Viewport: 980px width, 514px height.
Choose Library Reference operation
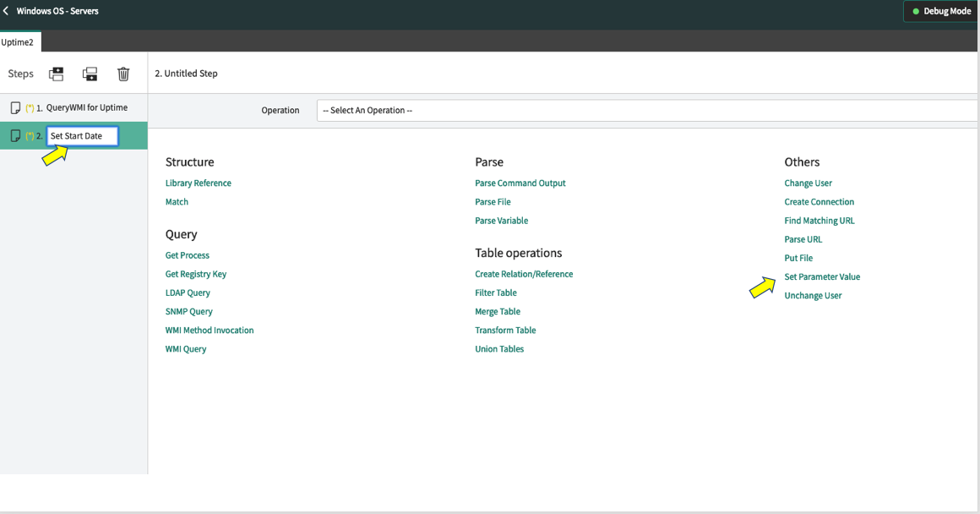point(199,183)
